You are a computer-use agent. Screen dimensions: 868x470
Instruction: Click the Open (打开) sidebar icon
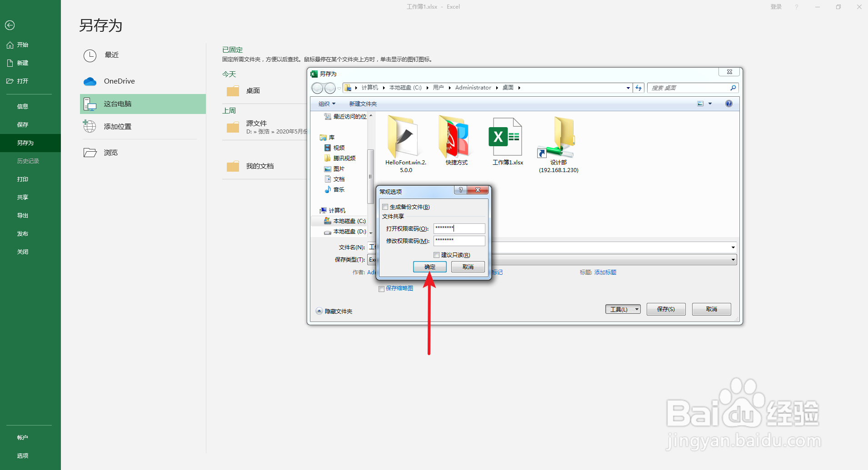pyautogui.click(x=10, y=81)
